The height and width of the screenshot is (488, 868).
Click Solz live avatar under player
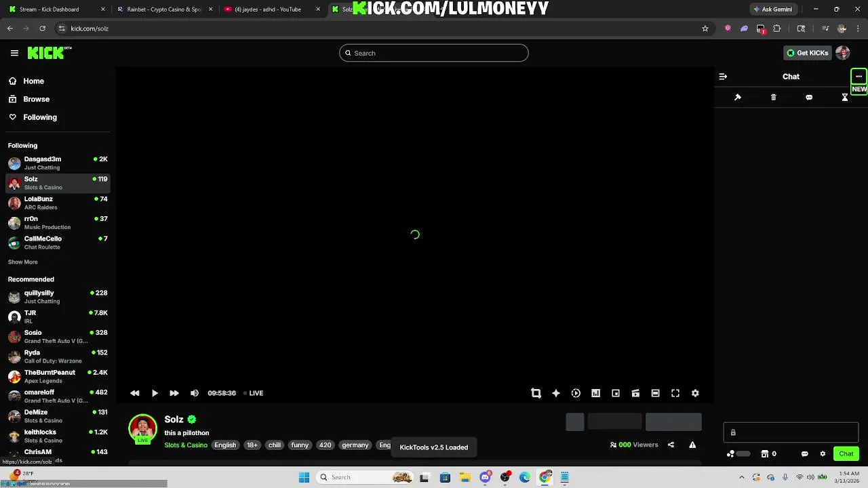142,429
